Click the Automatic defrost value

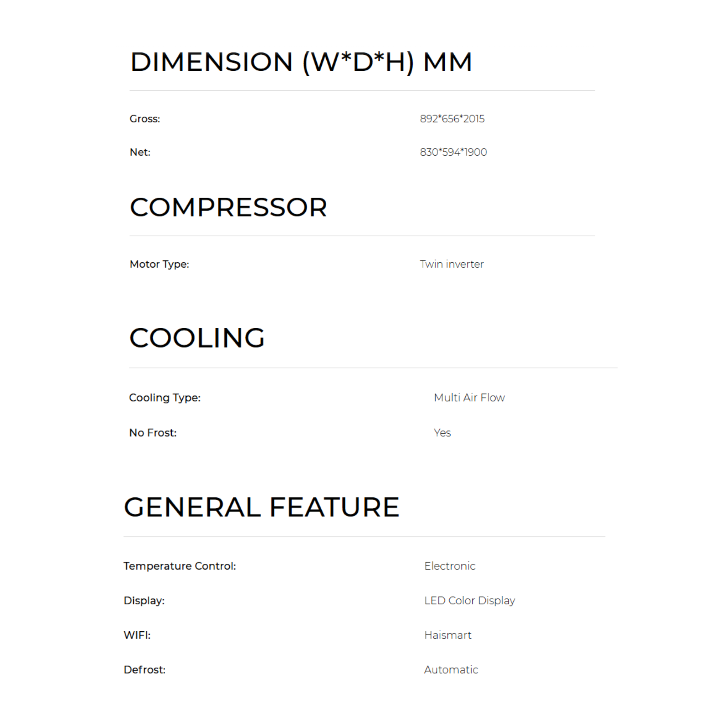tap(451, 670)
